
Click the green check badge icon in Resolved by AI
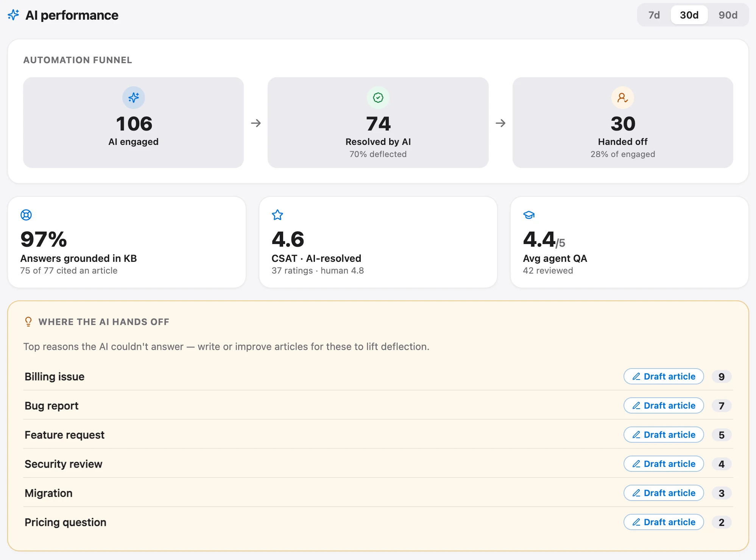378,98
